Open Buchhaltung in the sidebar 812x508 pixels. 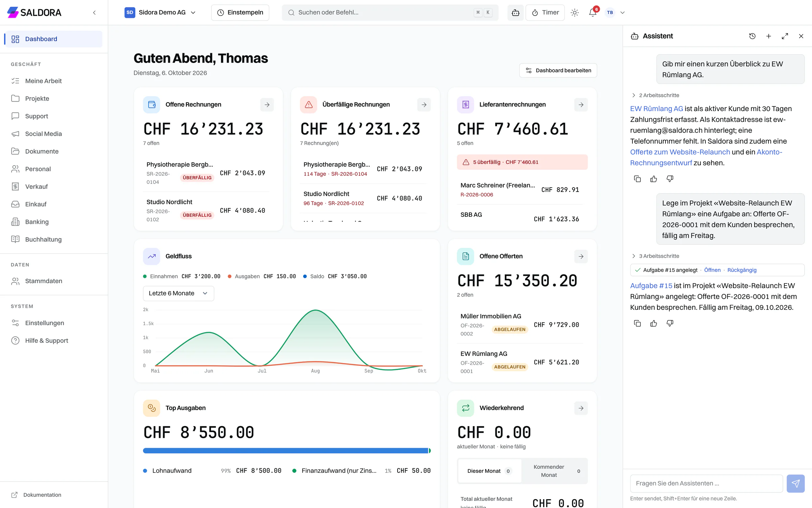coord(54,239)
